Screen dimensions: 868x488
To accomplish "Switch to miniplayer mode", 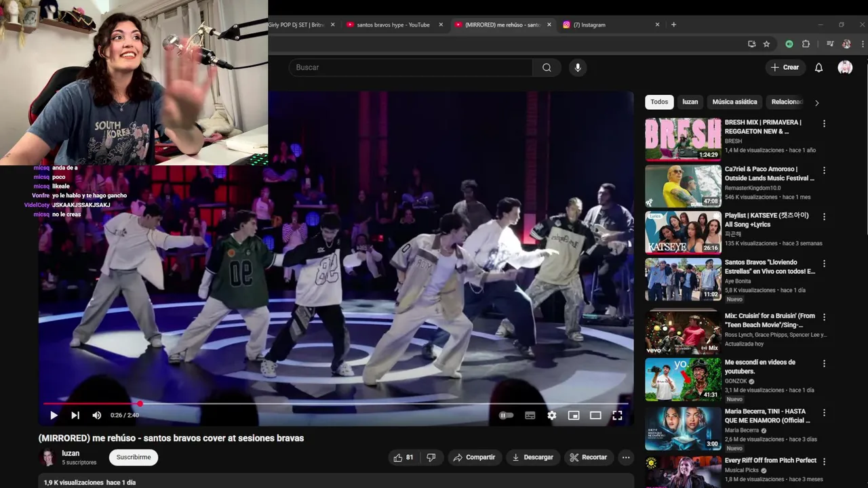I will (x=574, y=415).
